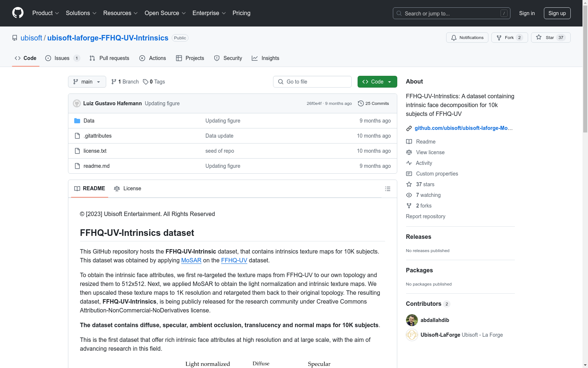Click the eye icon beside 7 watching
The height and width of the screenshot is (368, 588).
409,195
